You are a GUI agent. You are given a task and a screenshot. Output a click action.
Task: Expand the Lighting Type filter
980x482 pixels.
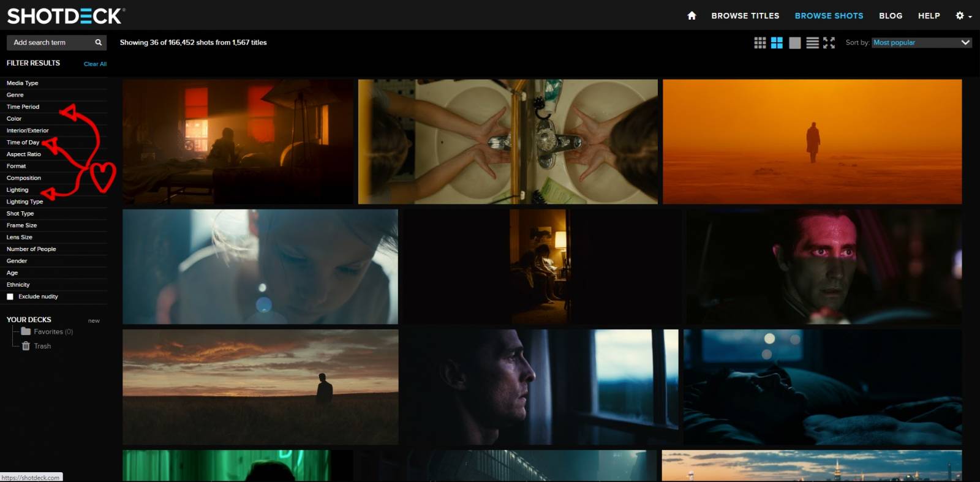[24, 201]
